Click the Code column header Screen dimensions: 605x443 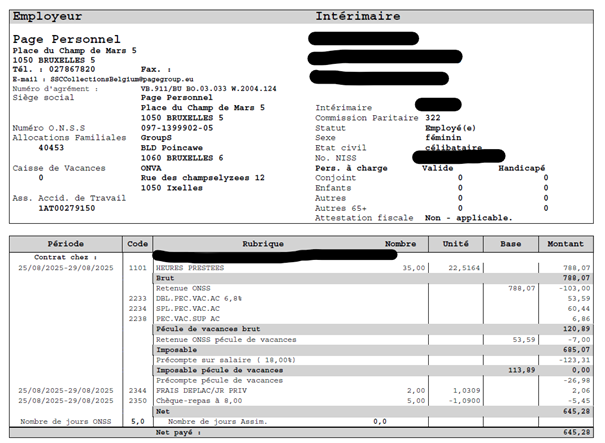click(137, 243)
